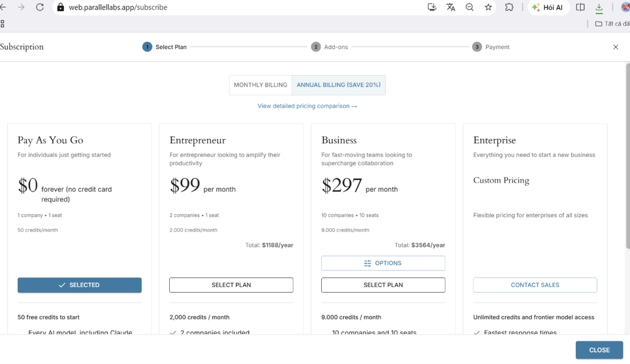Choose Annual Billing (Save 20%)

coord(339,85)
